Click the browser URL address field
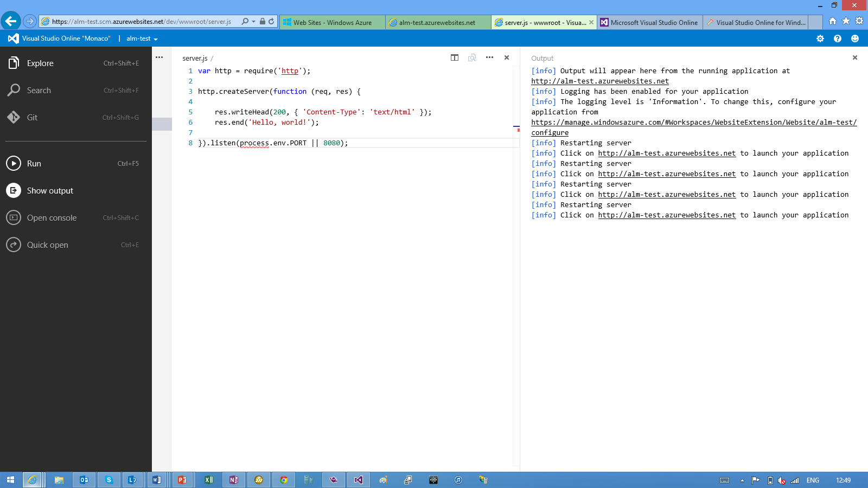The height and width of the screenshot is (488, 868). [x=142, y=22]
